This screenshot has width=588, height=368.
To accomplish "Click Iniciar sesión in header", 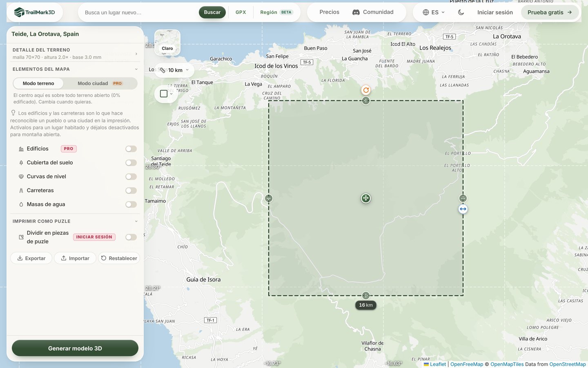I will point(495,12).
